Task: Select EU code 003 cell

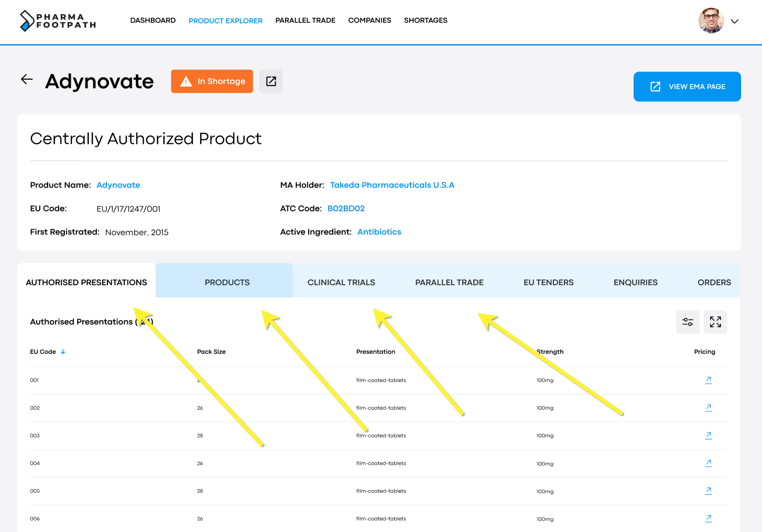Action: pos(35,436)
